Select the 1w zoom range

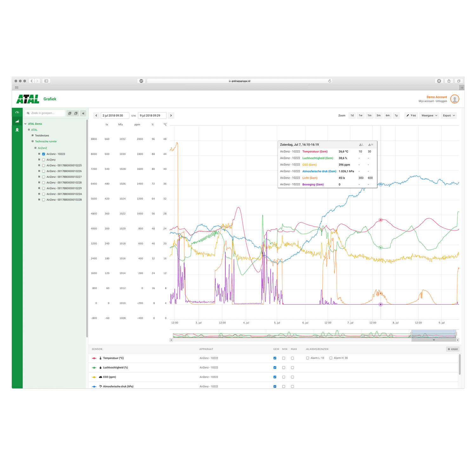click(x=360, y=116)
